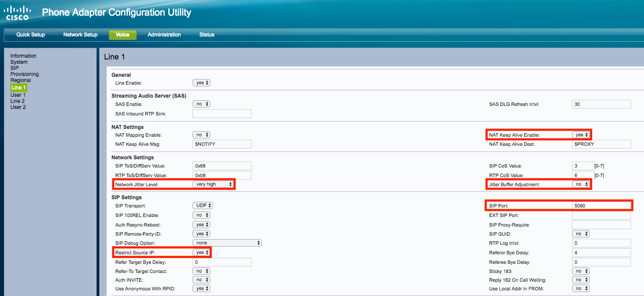Click the EXT SIP Port field
Viewport: 644px width, 296px height.
(602, 215)
